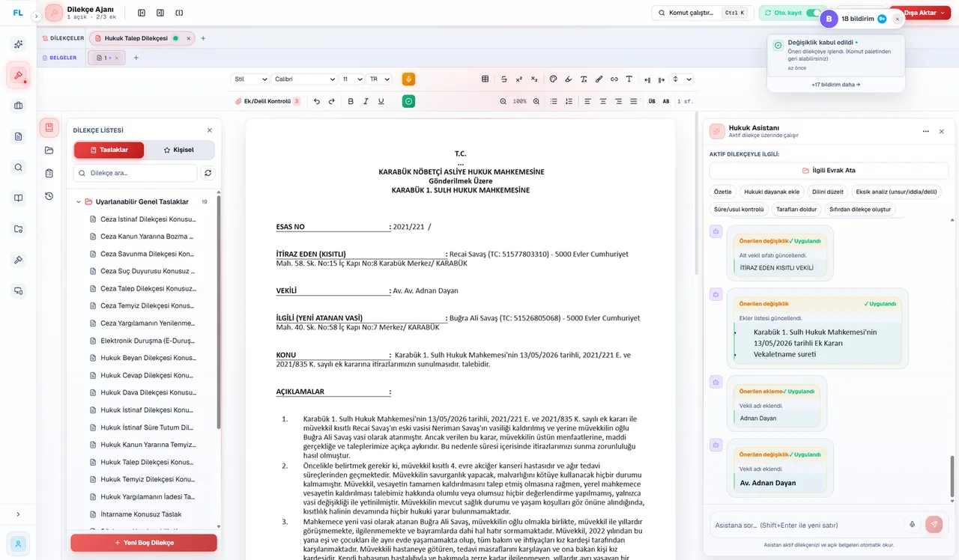Click the orange microphone dictation button
The height and width of the screenshot is (560, 959).
(408, 79)
